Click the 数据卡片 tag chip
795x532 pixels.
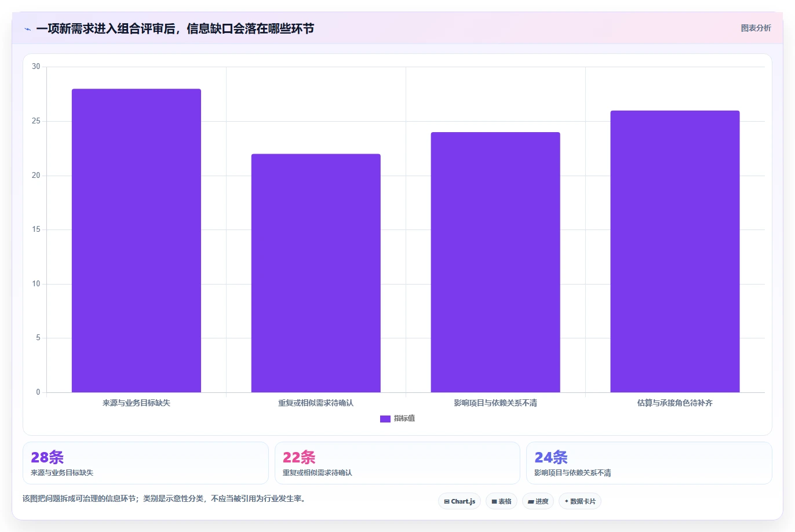pyautogui.click(x=580, y=501)
